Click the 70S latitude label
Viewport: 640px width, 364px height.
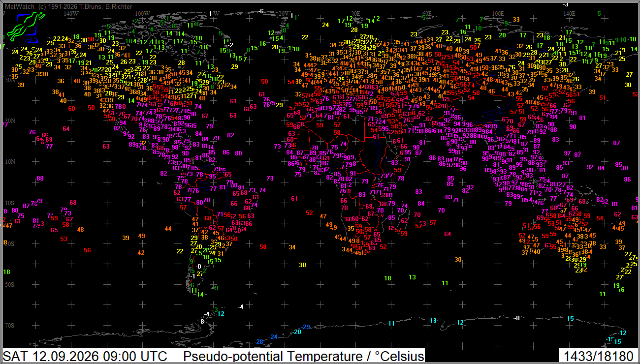(x=9, y=326)
